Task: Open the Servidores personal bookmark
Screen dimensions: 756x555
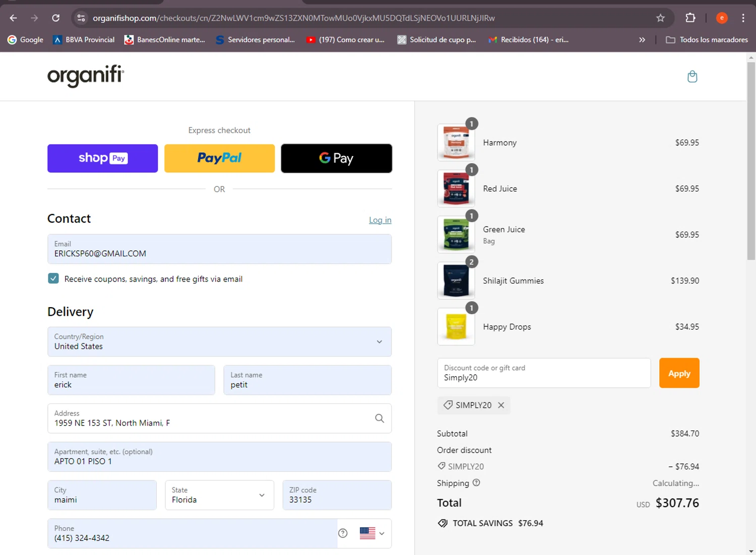Action: click(255, 40)
